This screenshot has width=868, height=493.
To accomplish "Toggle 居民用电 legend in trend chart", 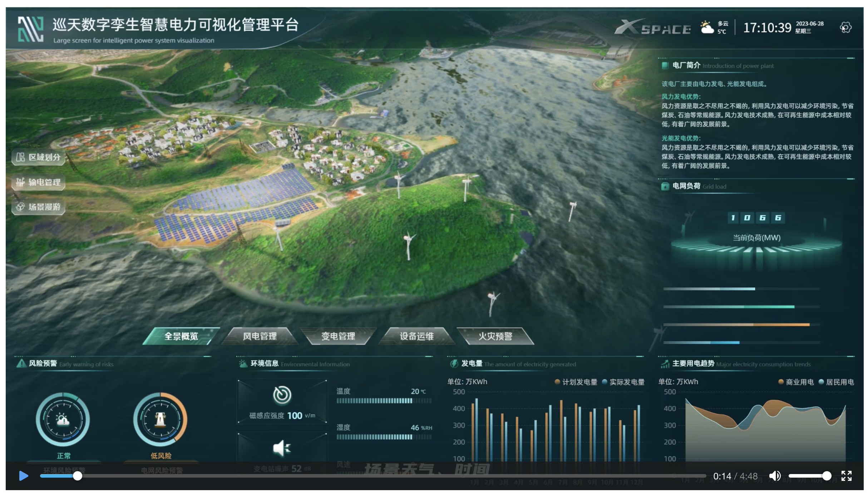I will click(836, 382).
